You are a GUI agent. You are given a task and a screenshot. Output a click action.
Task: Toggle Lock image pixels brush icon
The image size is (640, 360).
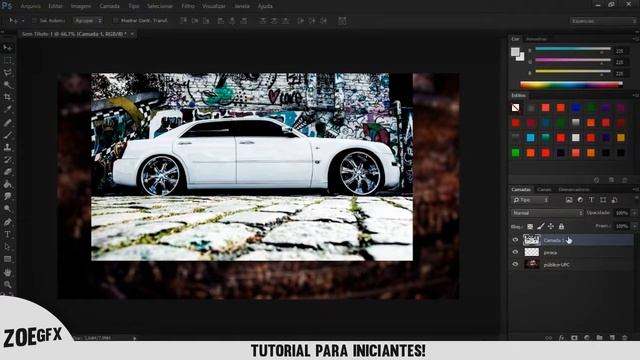[540, 226]
